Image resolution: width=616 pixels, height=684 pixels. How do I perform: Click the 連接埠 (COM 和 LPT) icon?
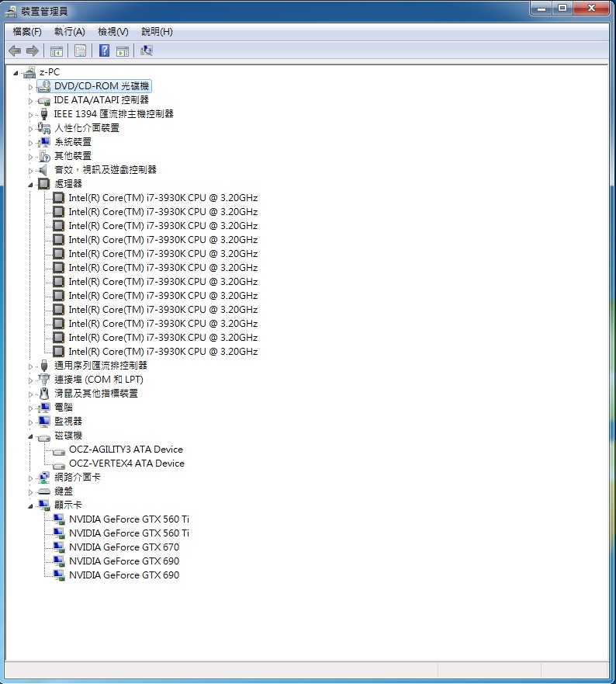pos(44,380)
